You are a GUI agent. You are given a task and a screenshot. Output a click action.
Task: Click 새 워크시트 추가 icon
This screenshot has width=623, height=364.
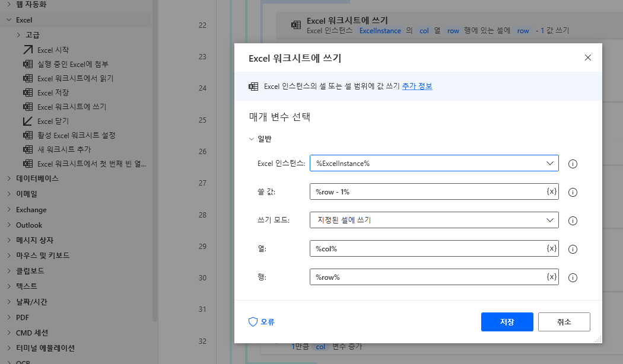[x=28, y=149]
